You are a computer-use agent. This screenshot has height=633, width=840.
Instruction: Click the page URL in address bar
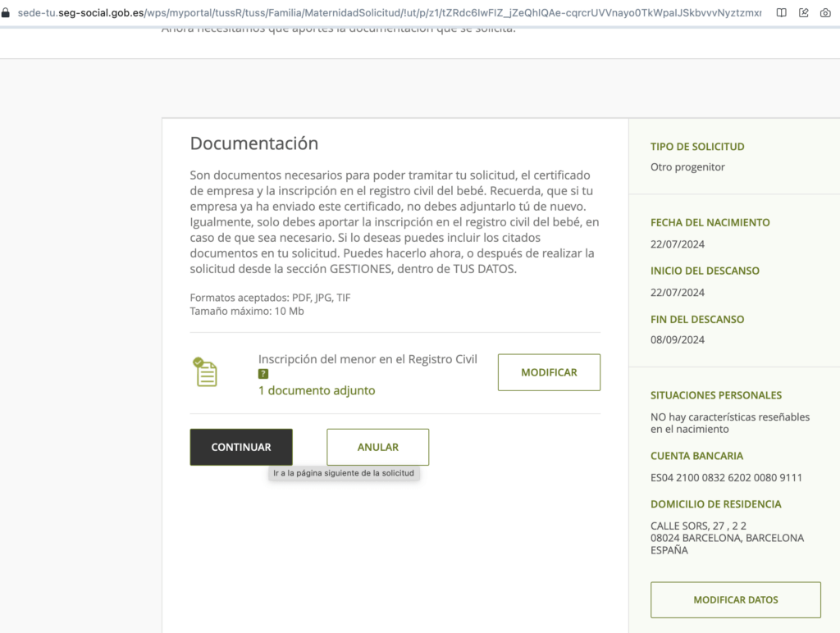coord(389,13)
